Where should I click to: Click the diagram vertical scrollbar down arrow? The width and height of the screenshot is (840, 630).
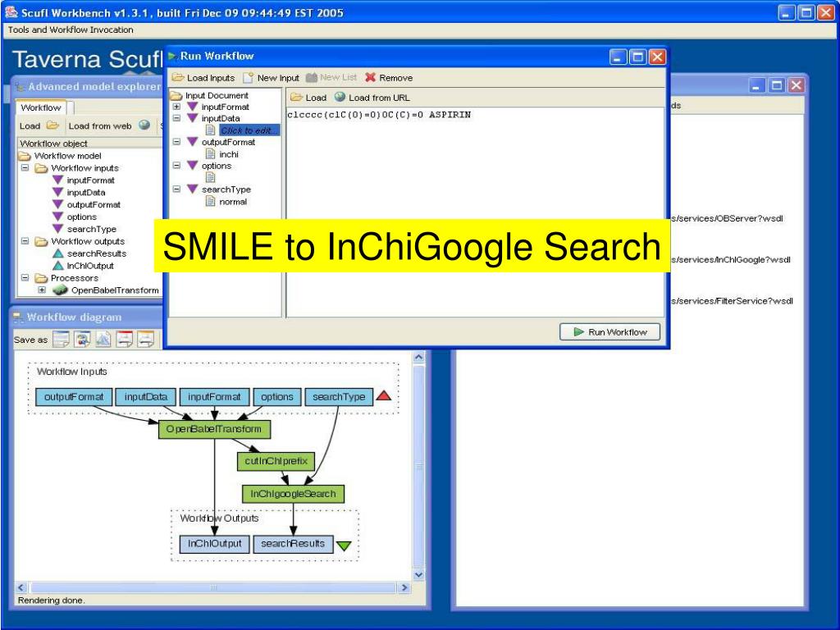419,574
